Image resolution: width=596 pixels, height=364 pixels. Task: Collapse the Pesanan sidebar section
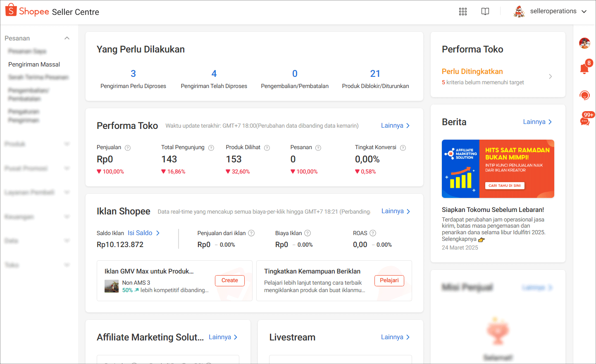(x=67, y=38)
